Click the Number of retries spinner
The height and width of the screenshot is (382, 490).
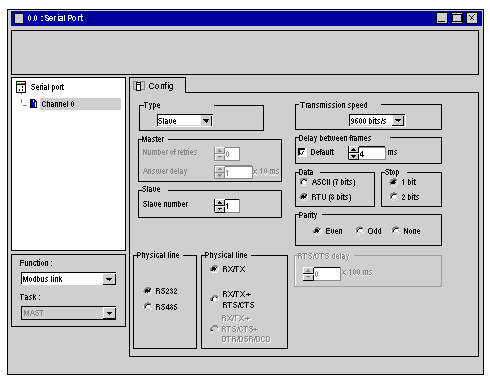pyautogui.click(x=219, y=154)
